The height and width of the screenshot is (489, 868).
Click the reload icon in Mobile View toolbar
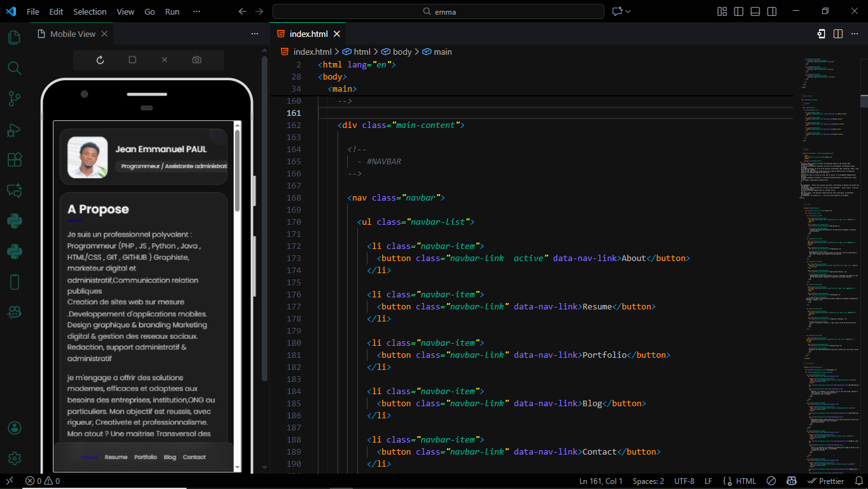tap(100, 60)
